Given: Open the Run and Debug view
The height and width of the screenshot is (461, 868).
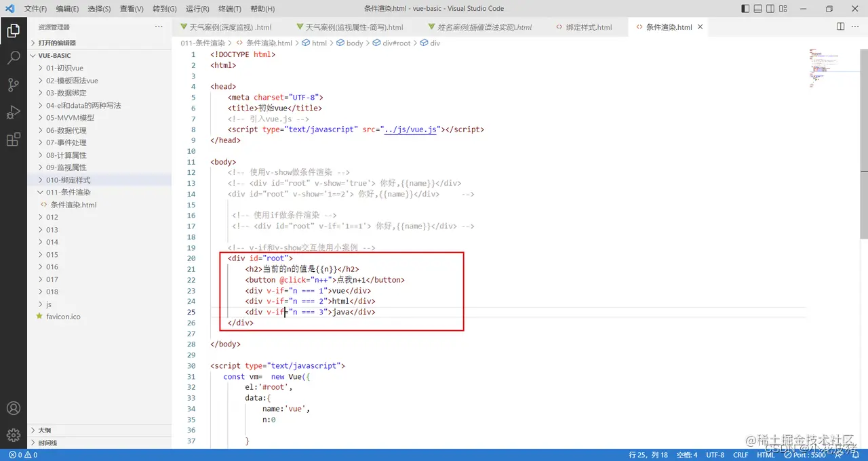Looking at the screenshot, I should tap(13, 112).
